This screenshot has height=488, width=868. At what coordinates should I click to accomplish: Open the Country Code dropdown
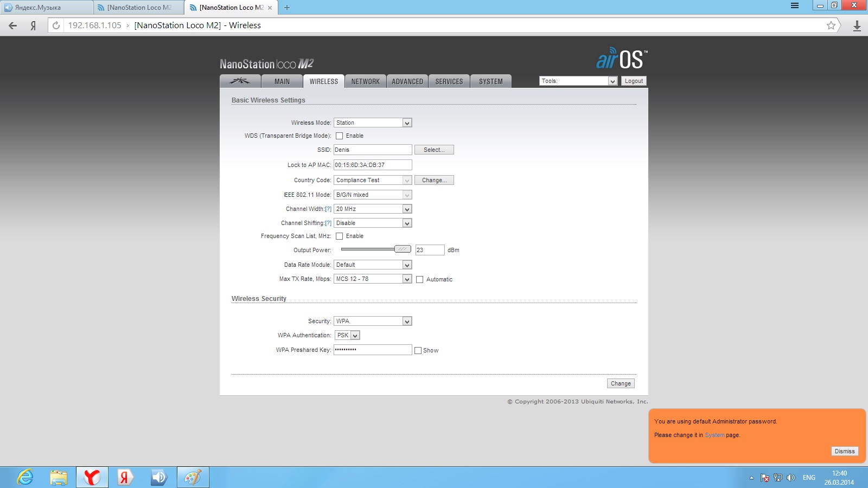pos(373,181)
